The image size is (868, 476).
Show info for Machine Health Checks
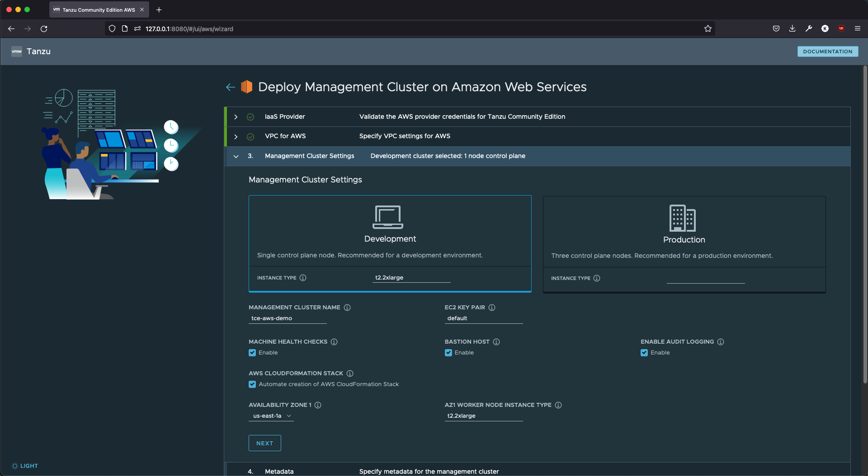(x=334, y=342)
